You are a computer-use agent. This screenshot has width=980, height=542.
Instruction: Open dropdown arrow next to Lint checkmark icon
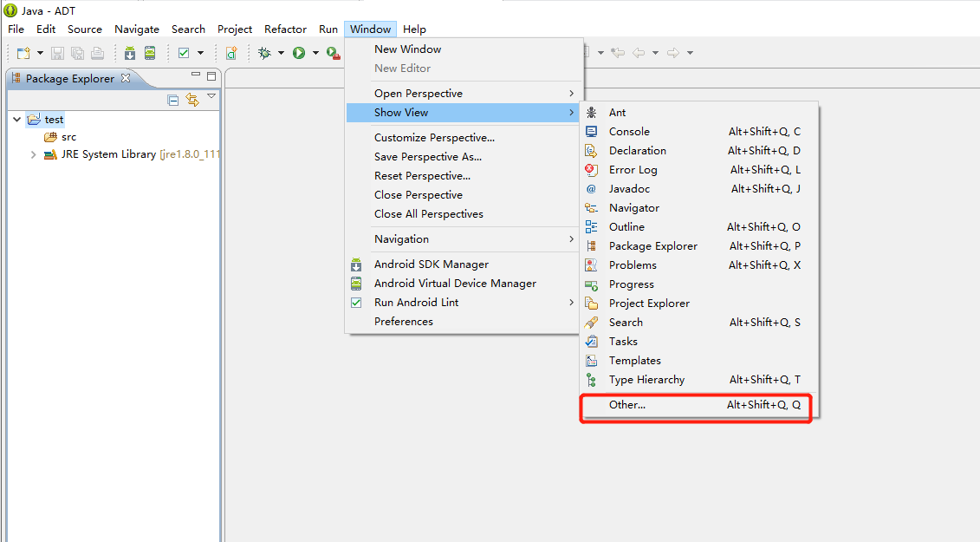click(201, 53)
